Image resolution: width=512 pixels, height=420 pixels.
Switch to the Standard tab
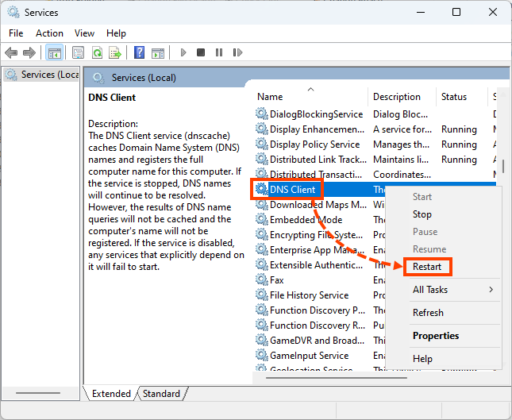point(161,394)
